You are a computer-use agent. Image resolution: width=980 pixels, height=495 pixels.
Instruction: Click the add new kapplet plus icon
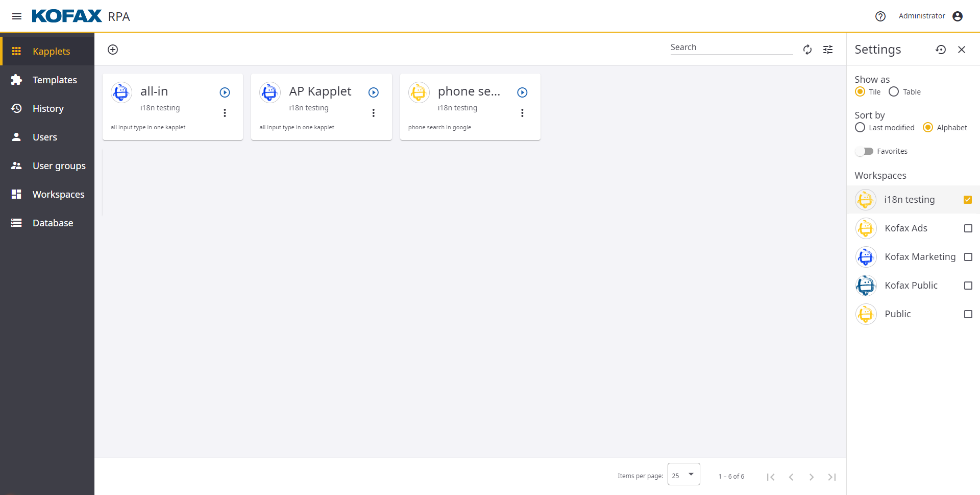113,50
